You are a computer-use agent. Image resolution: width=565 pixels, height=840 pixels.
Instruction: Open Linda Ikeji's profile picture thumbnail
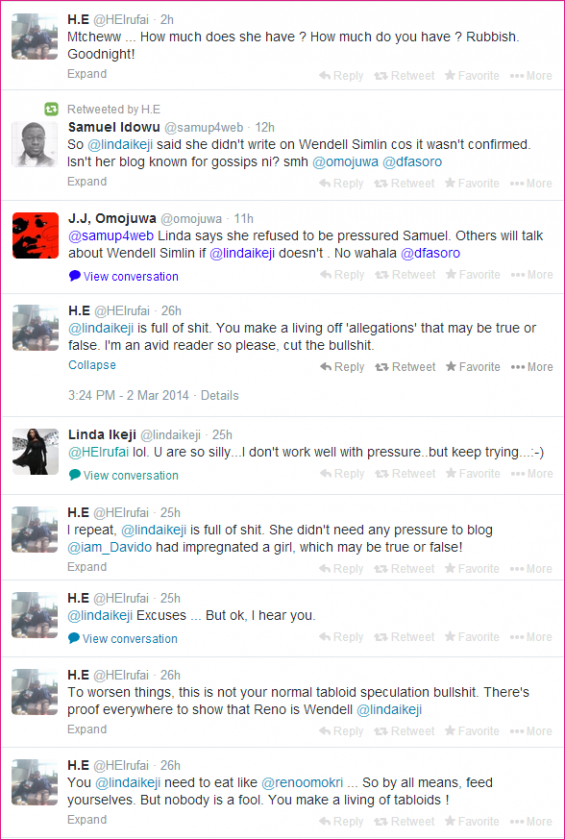coord(35,452)
